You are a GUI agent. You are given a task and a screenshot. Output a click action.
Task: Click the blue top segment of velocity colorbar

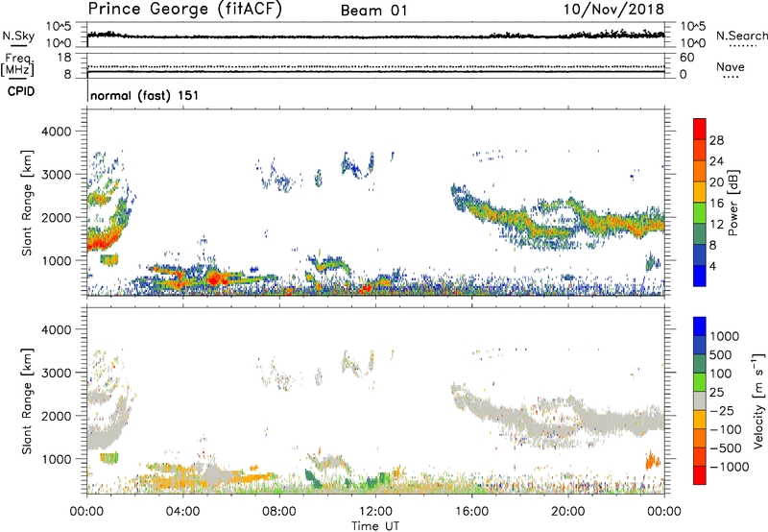point(700,326)
